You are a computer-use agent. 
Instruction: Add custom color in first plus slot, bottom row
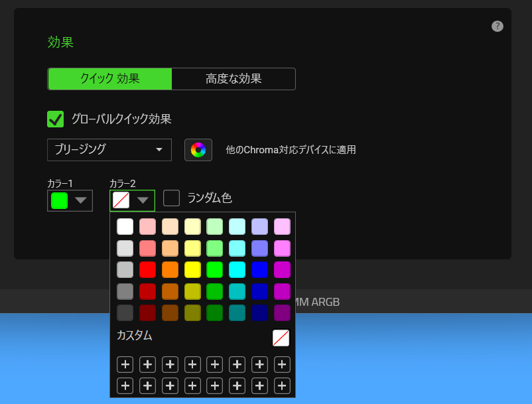125,385
